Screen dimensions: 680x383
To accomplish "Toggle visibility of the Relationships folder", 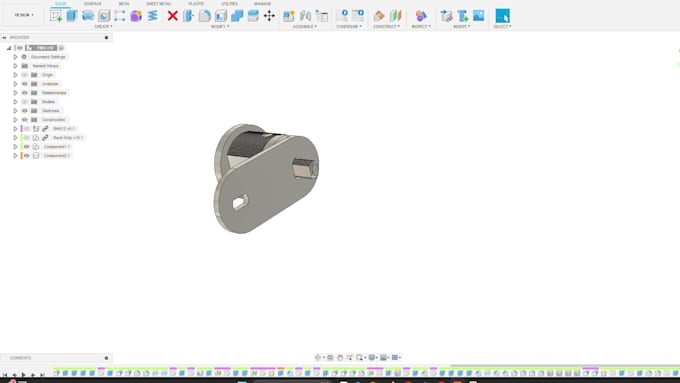I will point(25,93).
